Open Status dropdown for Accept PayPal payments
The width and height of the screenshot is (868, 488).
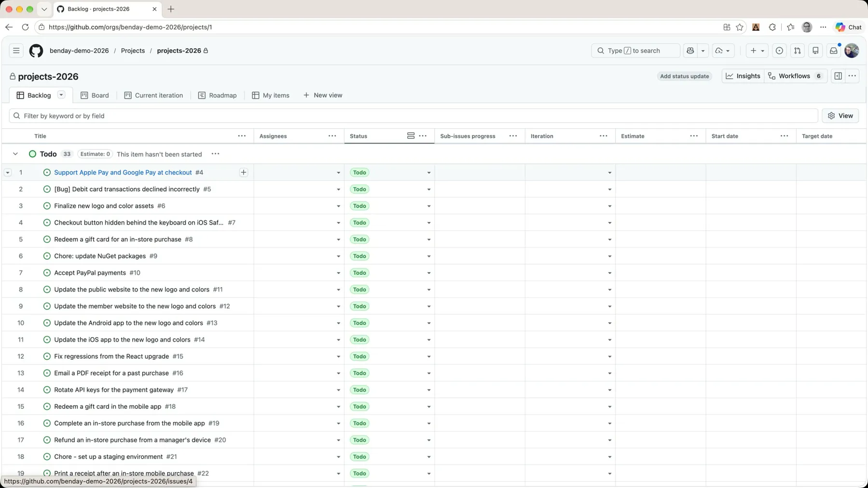pyautogui.click(x=429, y=273)
